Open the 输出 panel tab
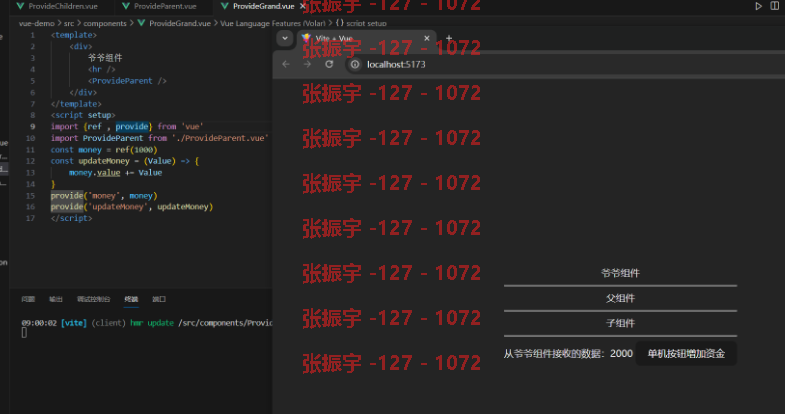Viewport: 785px width, 414px height. (56, 299)
